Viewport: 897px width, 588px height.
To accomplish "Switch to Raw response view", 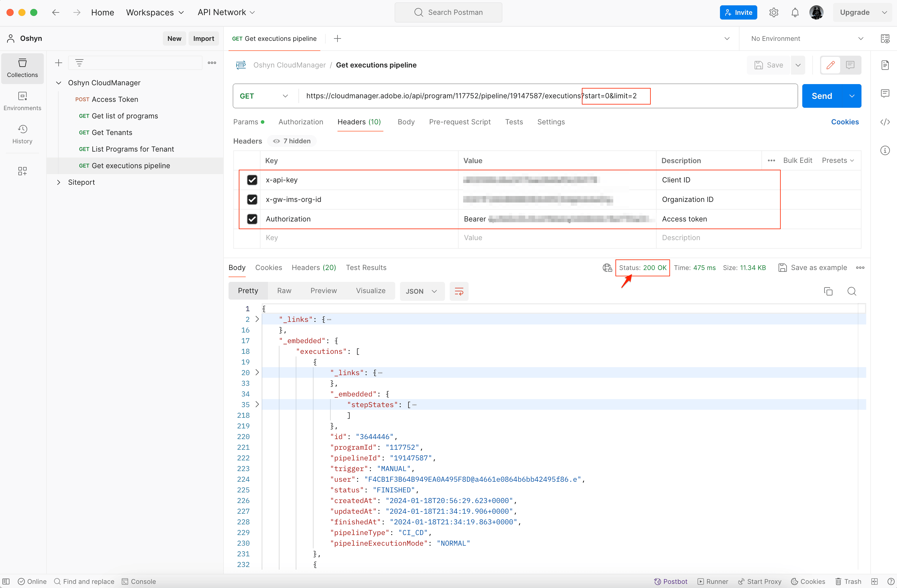I will pyautogui.click(x=284, y=291).
